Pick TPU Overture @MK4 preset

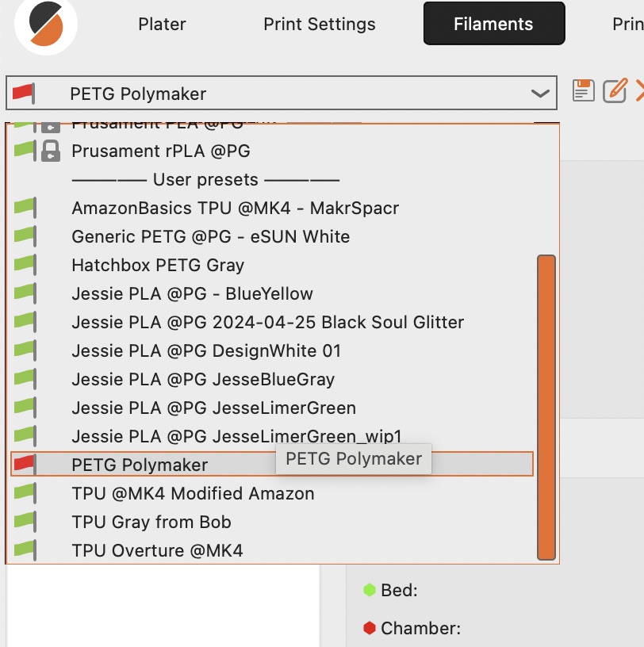tap(157, 550)
